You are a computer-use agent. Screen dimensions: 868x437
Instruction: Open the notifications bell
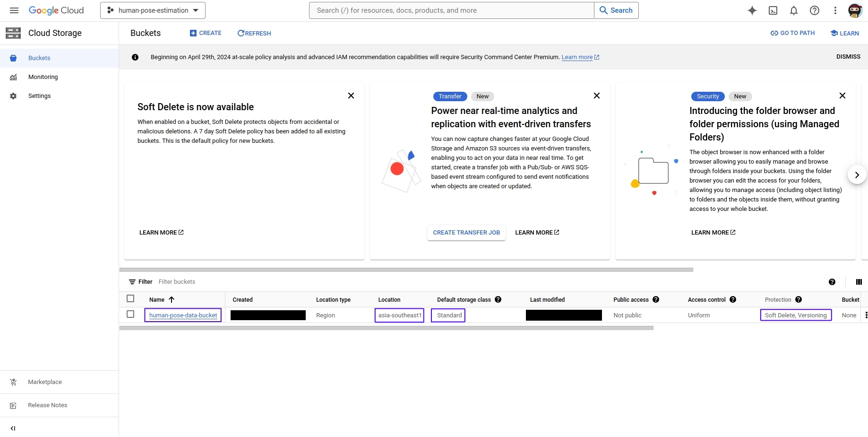click(794, 10)
